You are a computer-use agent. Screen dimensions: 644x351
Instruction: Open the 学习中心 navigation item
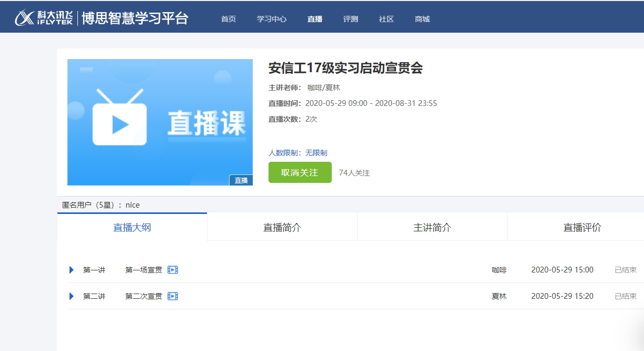(x=272, y=19)
